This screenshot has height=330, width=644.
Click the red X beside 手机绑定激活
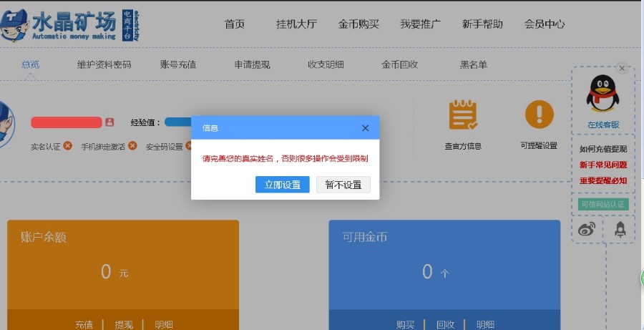[132, 145]
